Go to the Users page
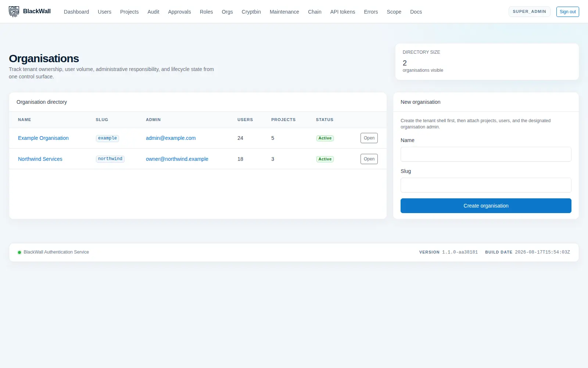 coord(104,12)
